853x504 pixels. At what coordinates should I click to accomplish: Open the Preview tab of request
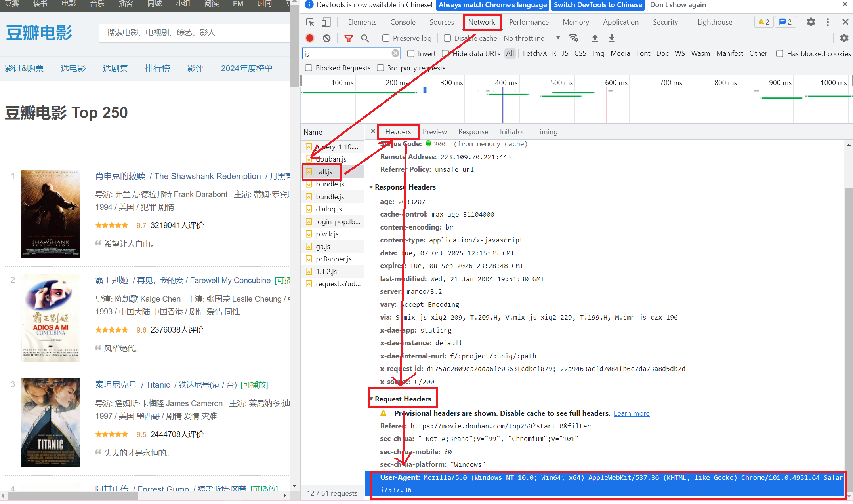point(434,132)
